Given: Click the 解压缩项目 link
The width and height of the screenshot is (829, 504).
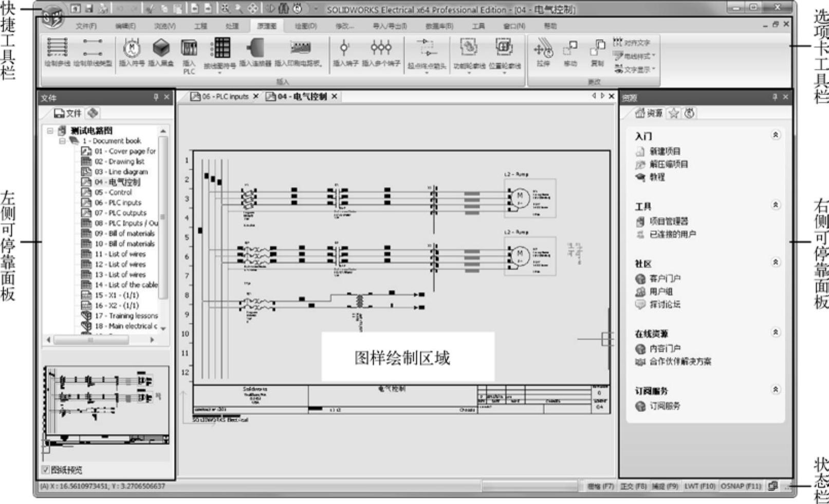Looking at the screenshot, I should [669, 164].
